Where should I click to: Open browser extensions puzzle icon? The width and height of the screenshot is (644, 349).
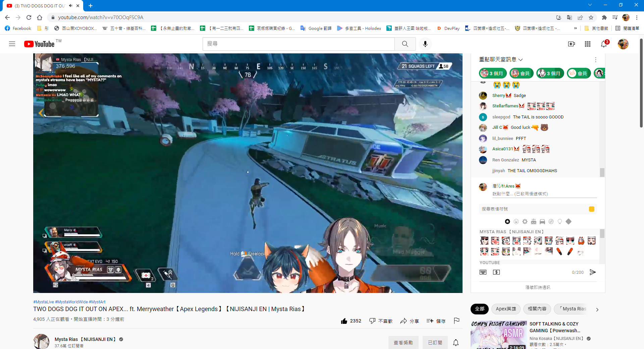click(604, 17)
